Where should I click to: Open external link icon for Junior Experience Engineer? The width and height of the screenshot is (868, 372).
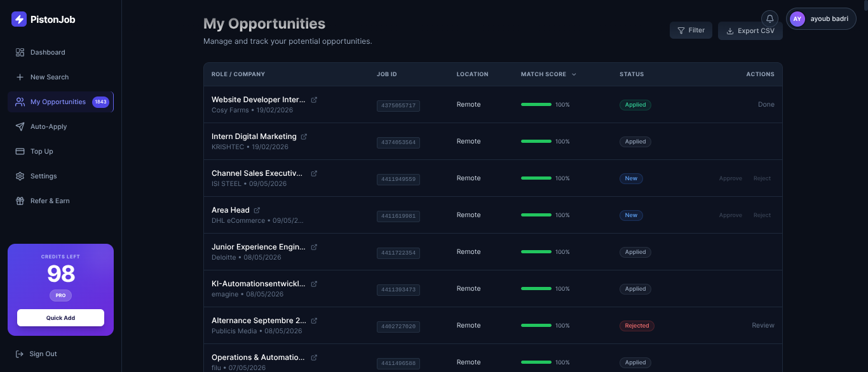tap(314, 247)
